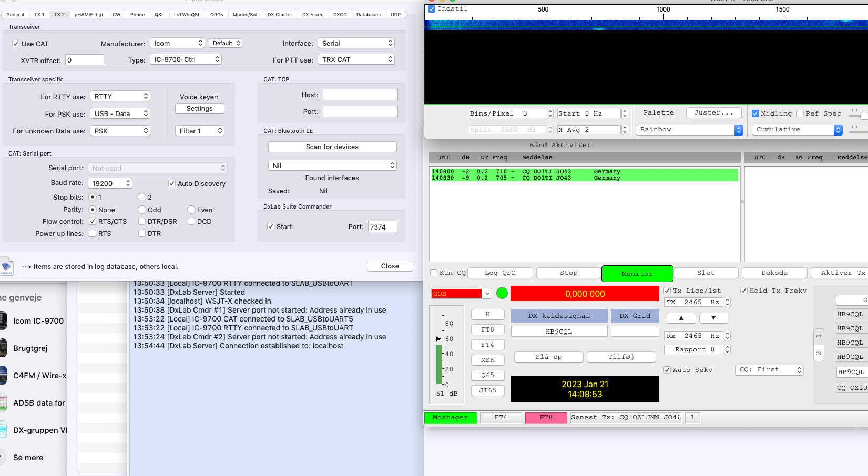868x476 pixels.
Task: Open the LoTW/eQSL tab
Action: tap(187, 15)
